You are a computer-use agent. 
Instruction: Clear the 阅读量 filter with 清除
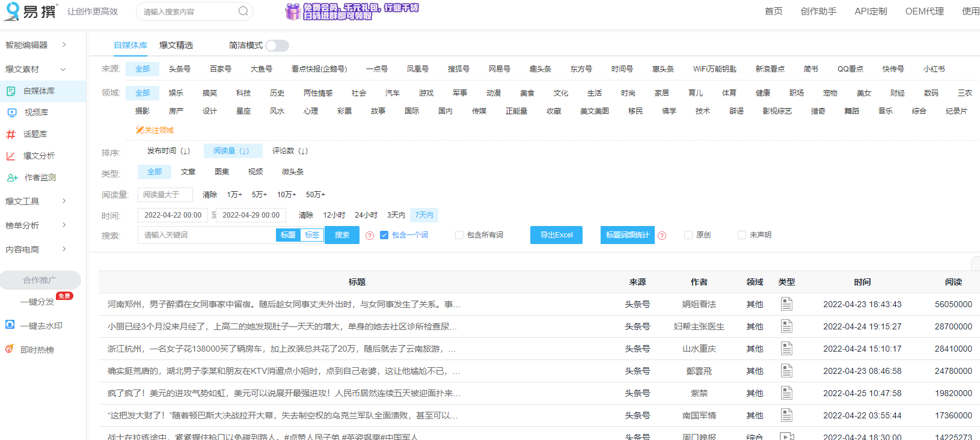point(210,195)
